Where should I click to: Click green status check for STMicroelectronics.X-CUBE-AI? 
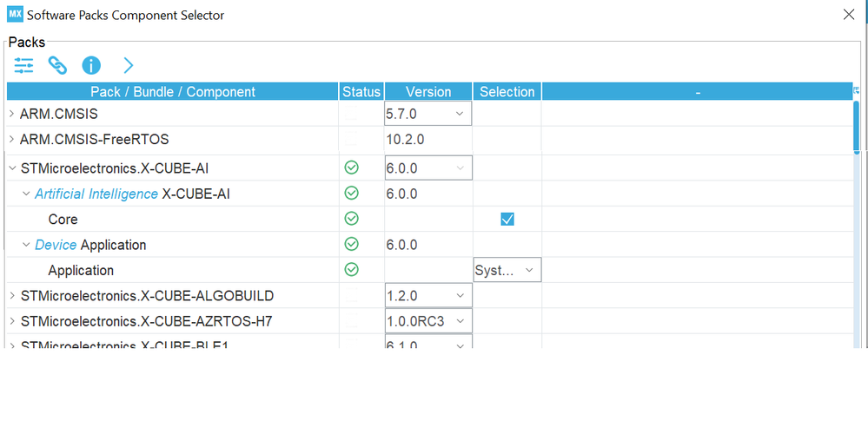point(352,168)
